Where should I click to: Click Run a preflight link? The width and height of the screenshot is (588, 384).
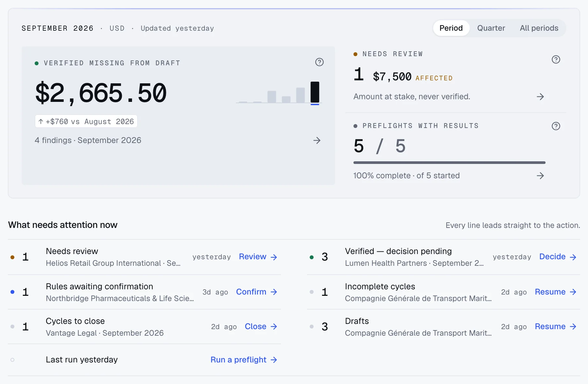pyautogui.click(x=244, y=360)
